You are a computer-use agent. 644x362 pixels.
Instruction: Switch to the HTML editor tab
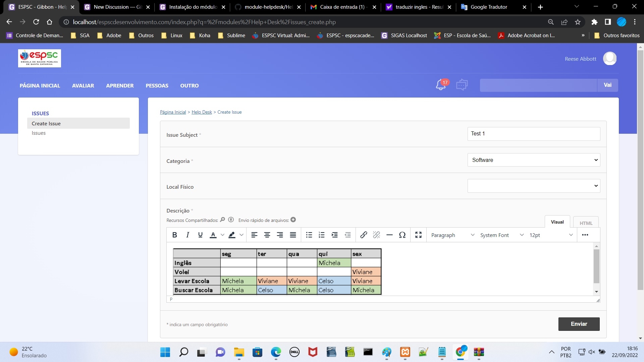(x=586, y=223)
